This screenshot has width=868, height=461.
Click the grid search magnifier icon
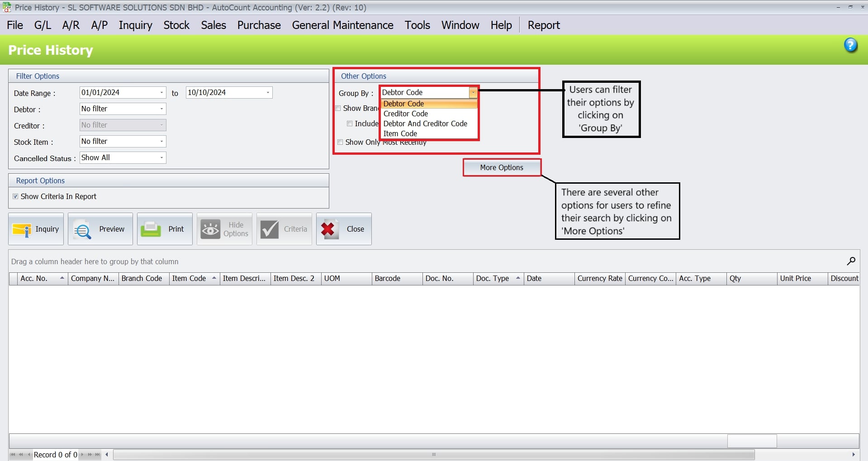pyautogui.click(x=851, y=261)
